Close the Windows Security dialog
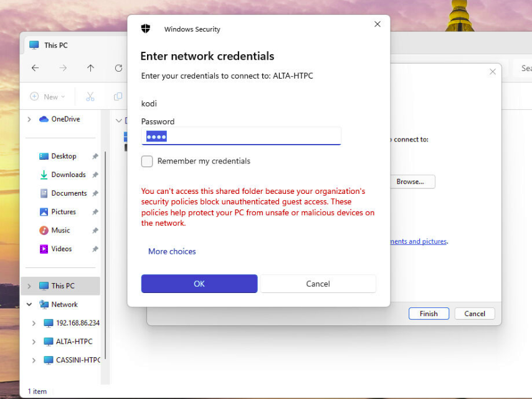The height and width of the screenshot is (399, 532). [x=377, y=24]
